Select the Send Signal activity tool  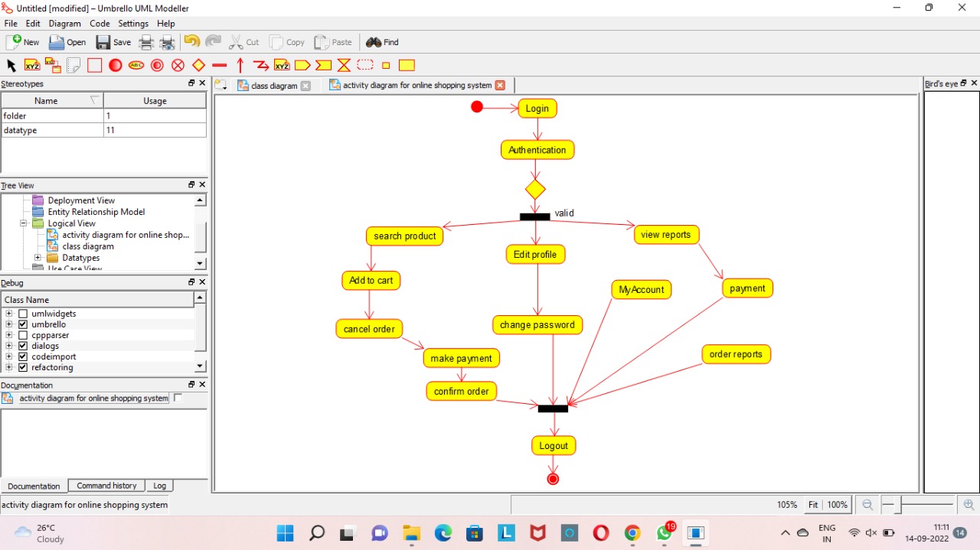302,65
